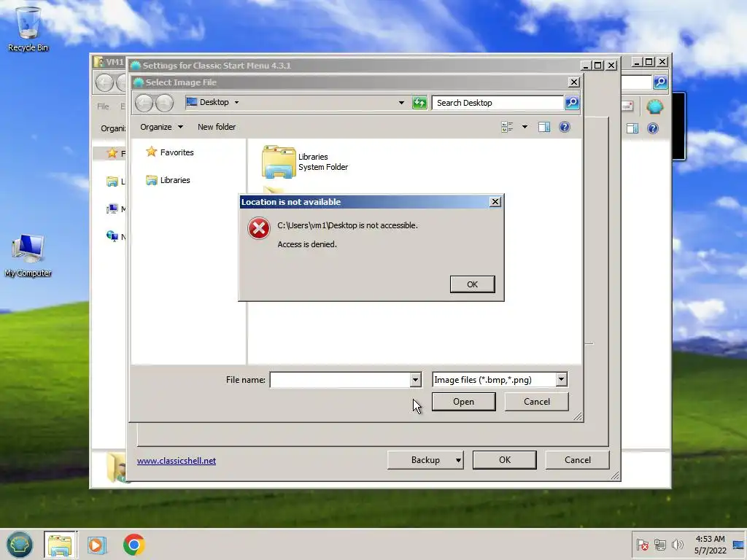
Task: Open the address bar history dropdown
Action: click(401, 102)
